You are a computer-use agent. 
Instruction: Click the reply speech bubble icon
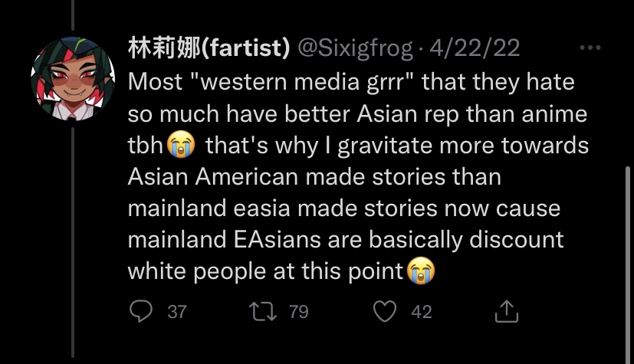(140, 311)
